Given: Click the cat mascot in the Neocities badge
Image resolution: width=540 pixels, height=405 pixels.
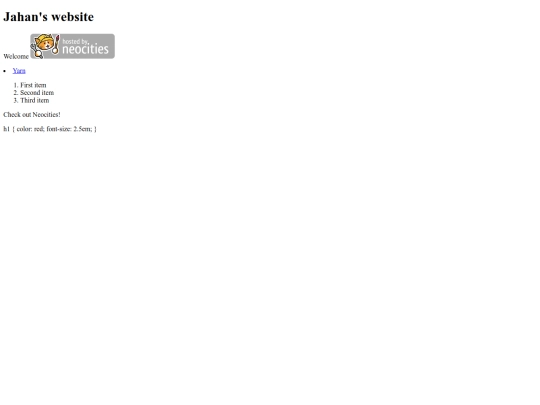Looking at the screenshot, I should [x=45, y=44].
